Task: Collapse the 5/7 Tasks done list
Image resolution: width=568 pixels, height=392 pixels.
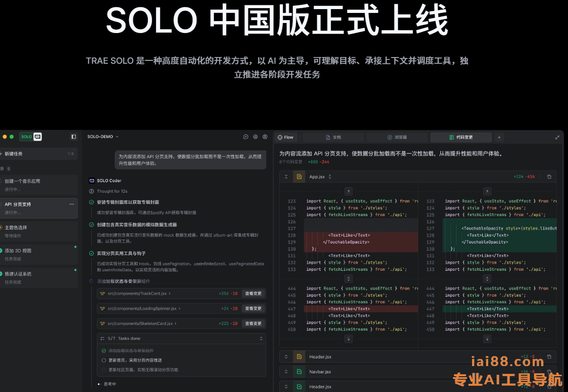Action: click(261, 338)
